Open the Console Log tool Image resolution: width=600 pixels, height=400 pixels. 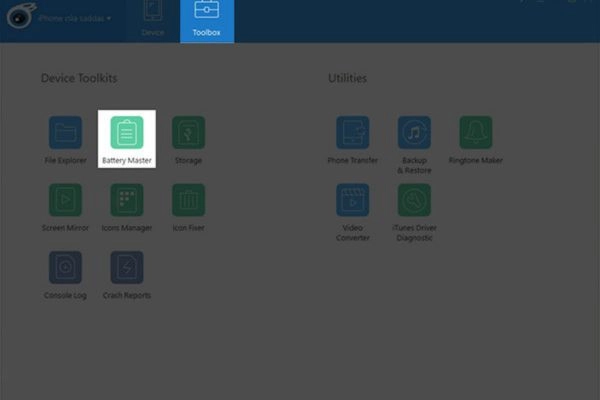(x=65, y=268)
